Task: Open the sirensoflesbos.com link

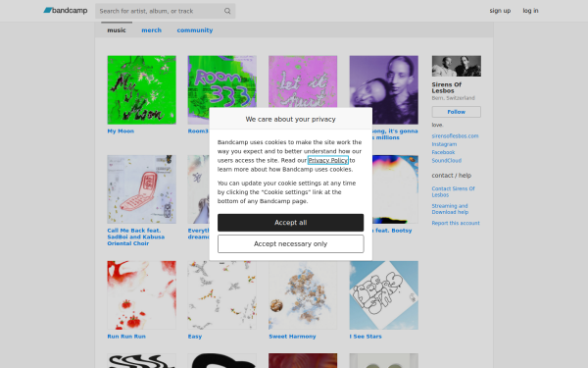Action: coord(455,136)
